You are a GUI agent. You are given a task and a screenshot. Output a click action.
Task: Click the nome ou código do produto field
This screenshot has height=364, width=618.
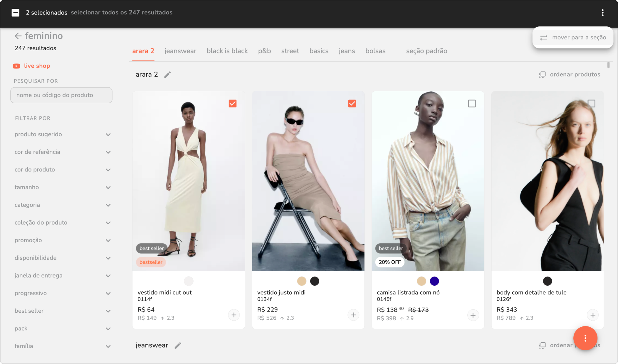coord(61,95)
